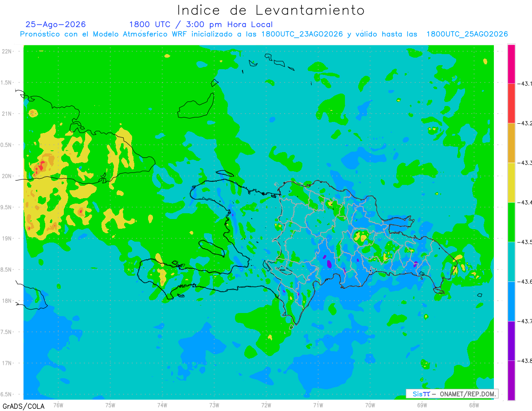Screen dimensions: 532x411
Task: Click the legend value "-43.2"
Action: pos(525,123)
